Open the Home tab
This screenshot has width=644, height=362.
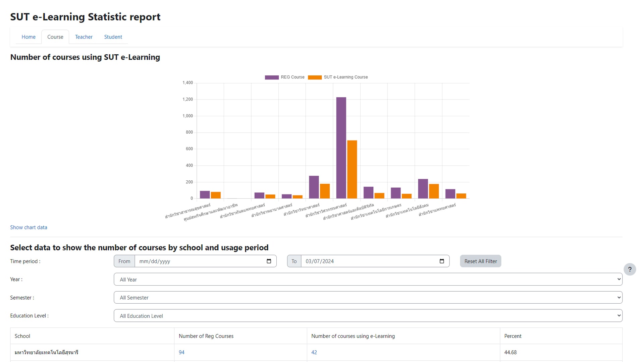click(29, 37)
